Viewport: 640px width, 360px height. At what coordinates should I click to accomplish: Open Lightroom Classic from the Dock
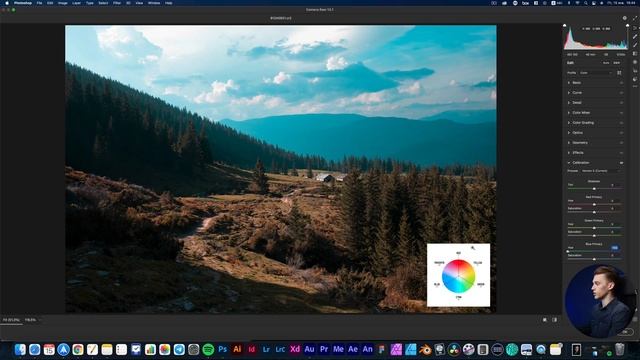(x=280, y=349)
